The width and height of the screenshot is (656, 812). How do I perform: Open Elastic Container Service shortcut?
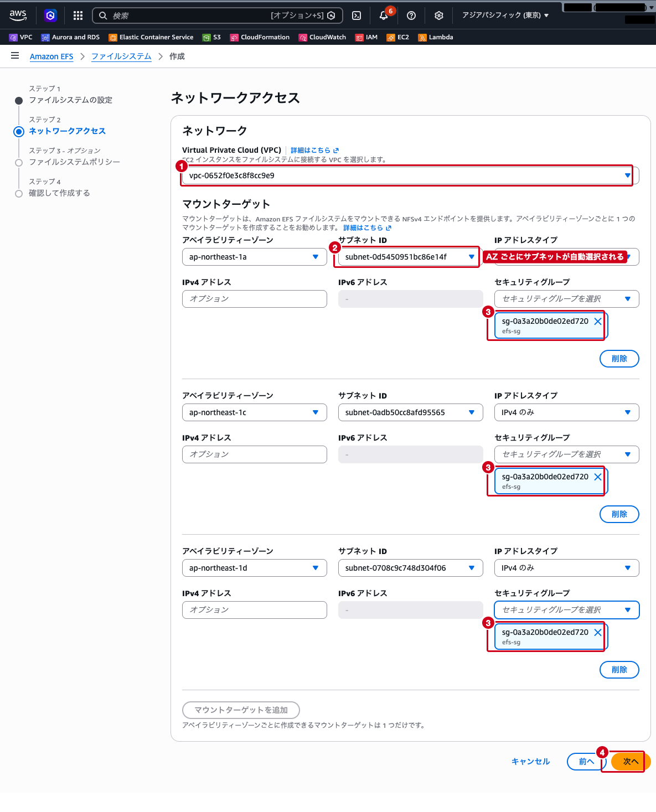coord(151,37)
